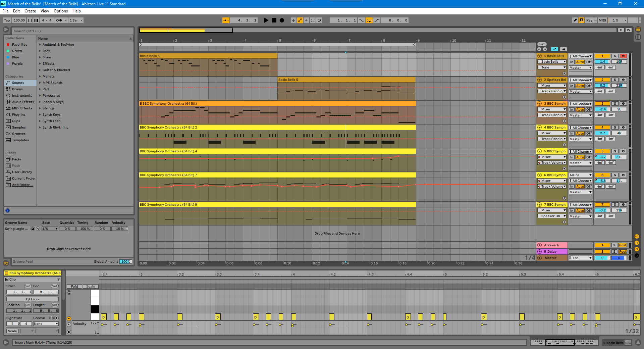Image resolution: width=644 pixels, height=349 pixels.
Task: Click the MIDI map mode button
Action: 602,20
